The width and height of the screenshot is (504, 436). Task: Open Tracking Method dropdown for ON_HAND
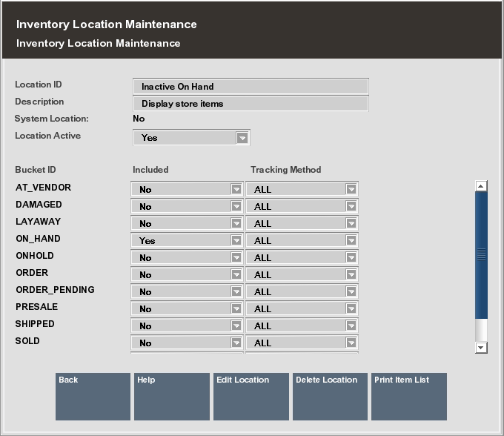click(x=302, y=240)
